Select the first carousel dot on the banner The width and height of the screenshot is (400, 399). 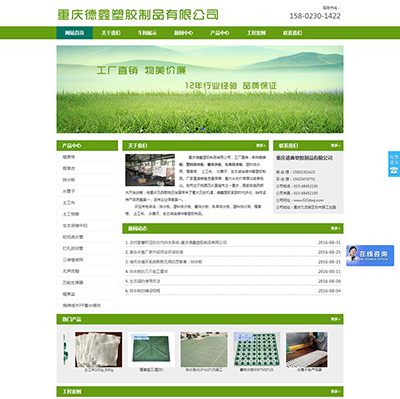pos(197,129)
